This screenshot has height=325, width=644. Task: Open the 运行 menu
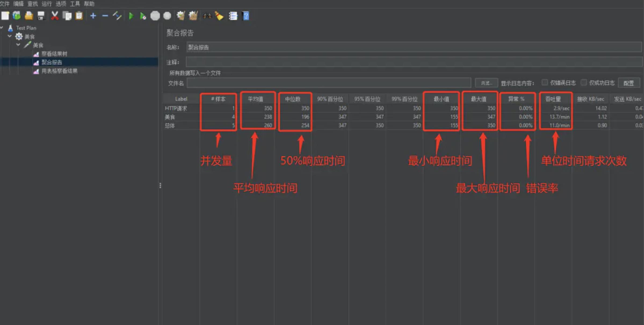click(x=46, y=4)
